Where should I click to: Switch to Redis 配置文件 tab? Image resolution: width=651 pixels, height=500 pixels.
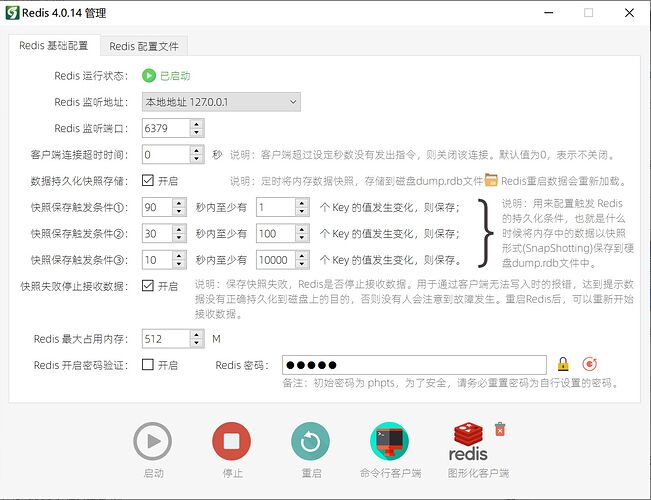(144, 46)
